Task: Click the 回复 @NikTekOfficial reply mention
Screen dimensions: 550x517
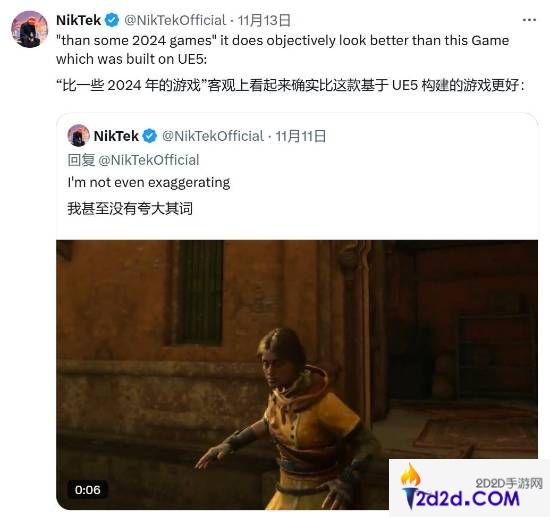Action: [133, 160]
